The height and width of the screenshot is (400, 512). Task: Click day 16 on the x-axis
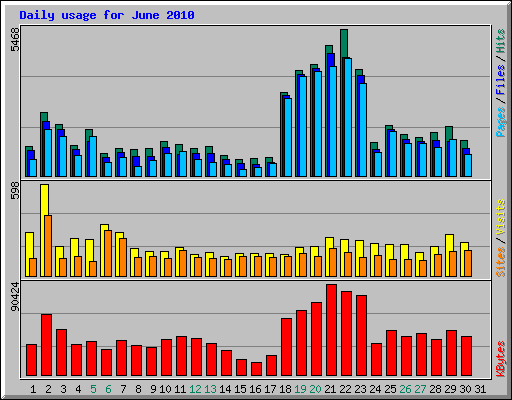point(255,389)
